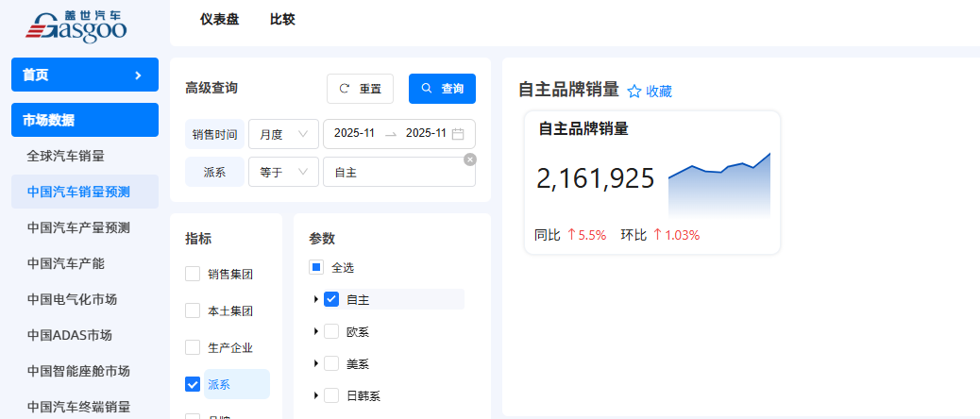Click the start date 2025-11 field
This screenshot has height=419, width=980.
[354, 134]
